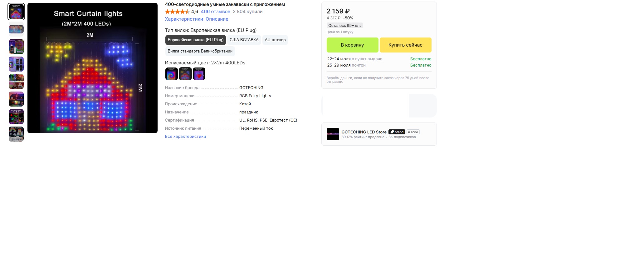Viewport: 644px width, 270px height.
Task: Click the Осталось 99+ шт. stock label
Action: pyautogui.click(x=345, y=26)
